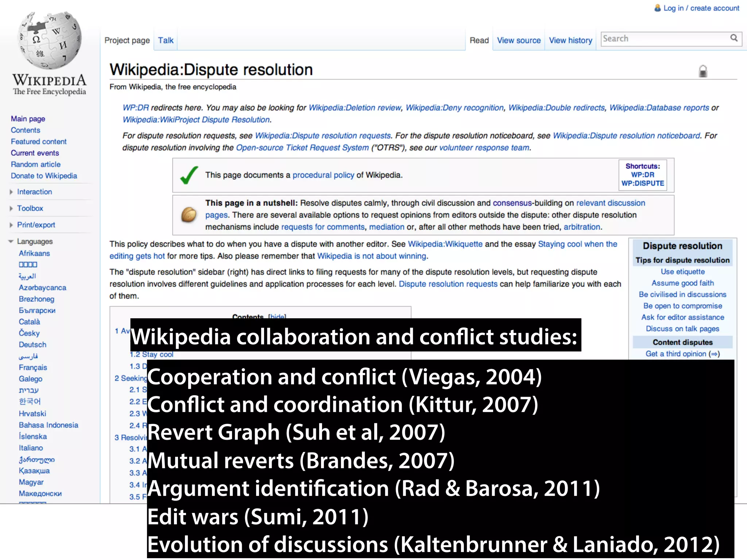The height and width of the screenshot is (560, 747).
Task: Open Random article link
Action: point(36,164)
